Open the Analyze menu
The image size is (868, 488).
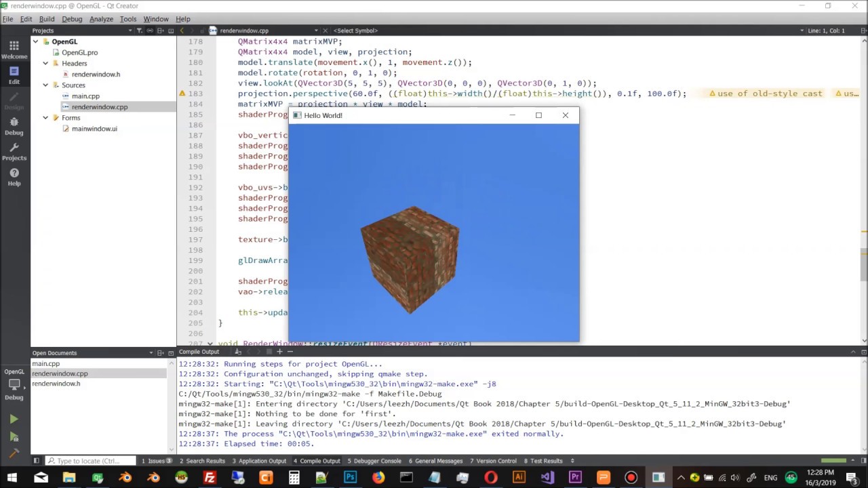click(x=101, y=19)
